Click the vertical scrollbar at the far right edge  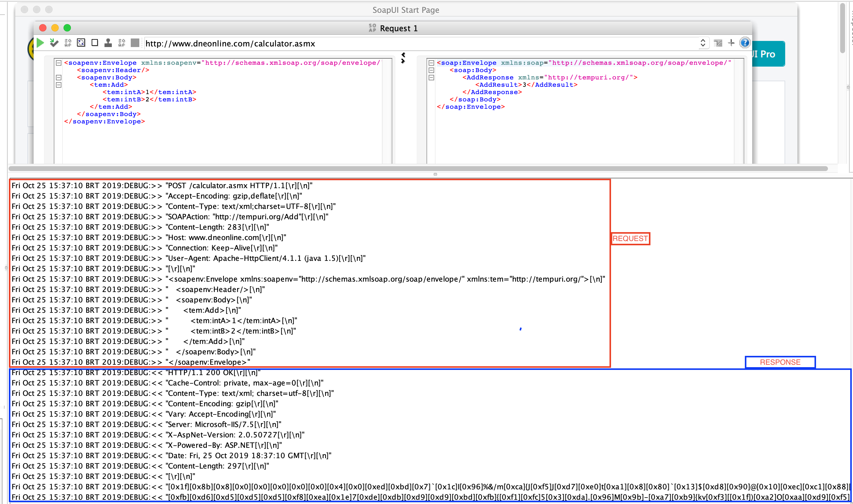tap(842, 28)
